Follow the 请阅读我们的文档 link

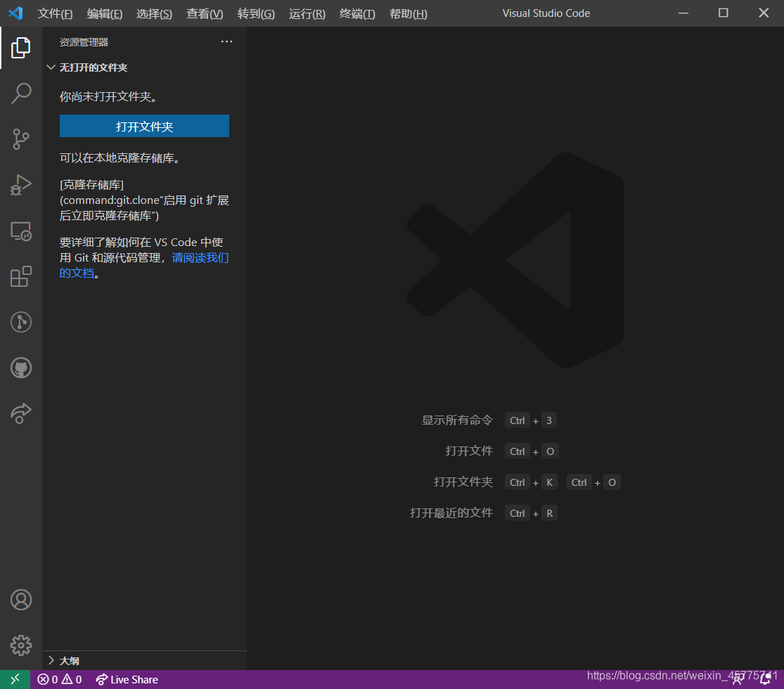click(200, 257)
